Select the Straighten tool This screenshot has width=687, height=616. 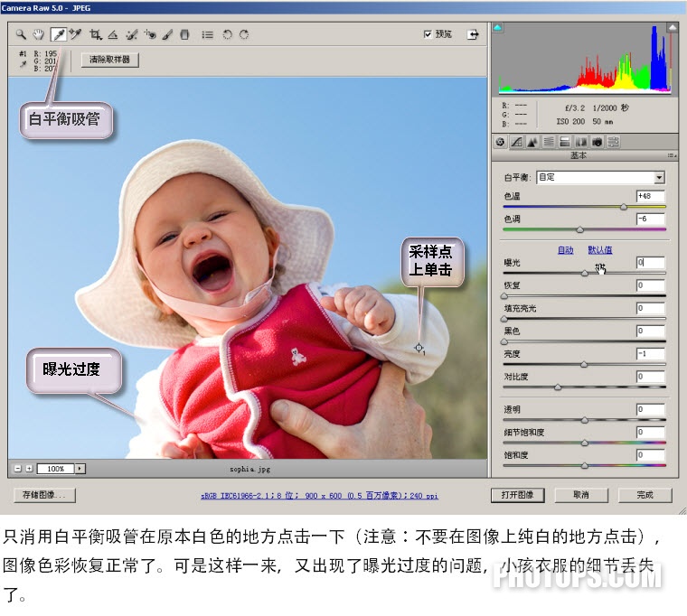[113, 34]
